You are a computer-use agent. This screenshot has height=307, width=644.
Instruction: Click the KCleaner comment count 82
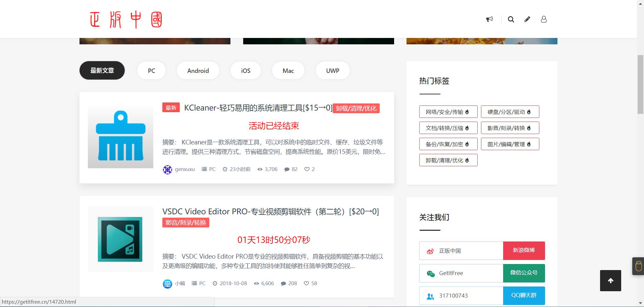tap(291, 169)
